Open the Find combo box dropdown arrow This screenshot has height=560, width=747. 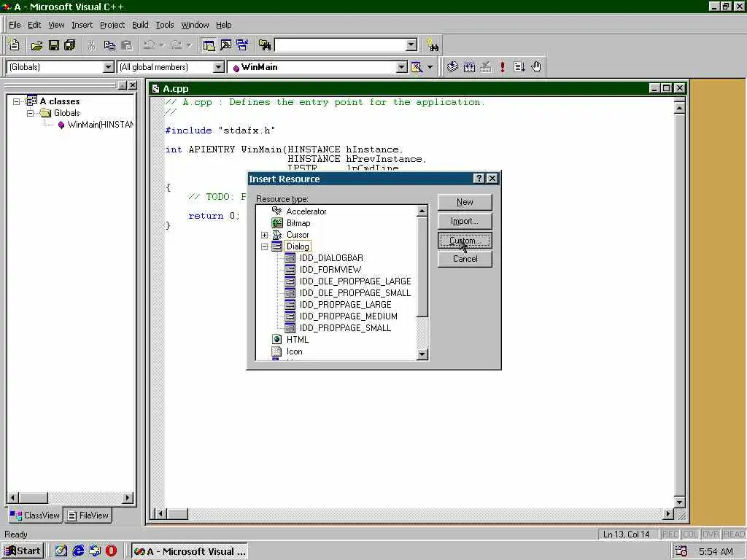point(412,45)
